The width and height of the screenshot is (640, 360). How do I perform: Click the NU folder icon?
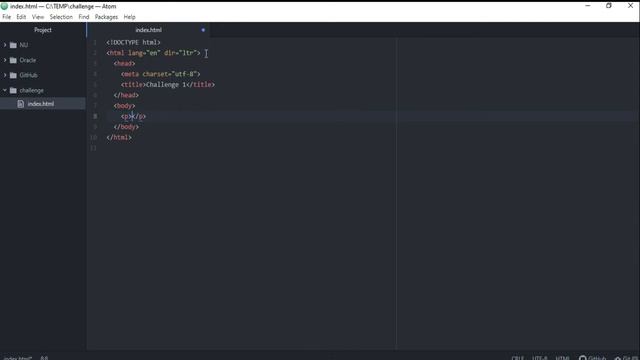13,45
